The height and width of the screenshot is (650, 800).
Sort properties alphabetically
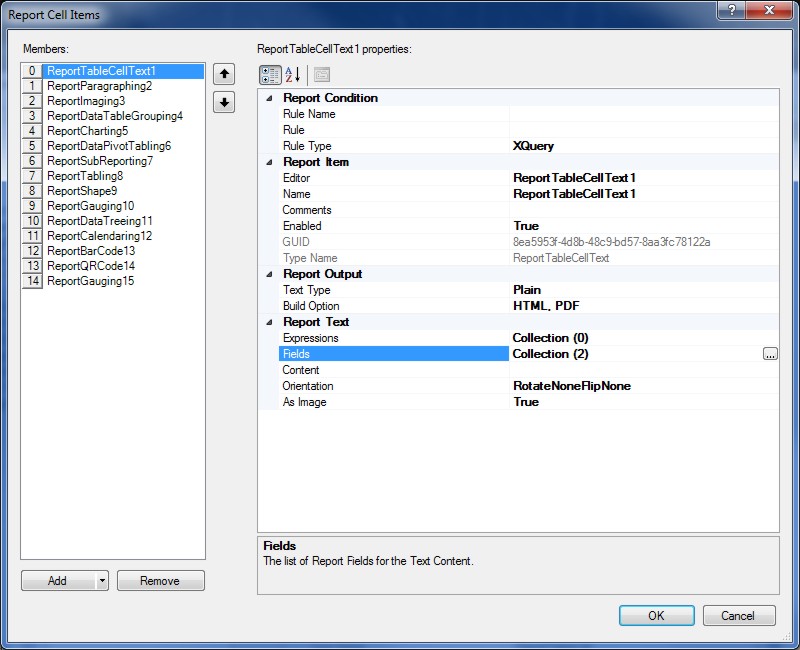point(293,75)
